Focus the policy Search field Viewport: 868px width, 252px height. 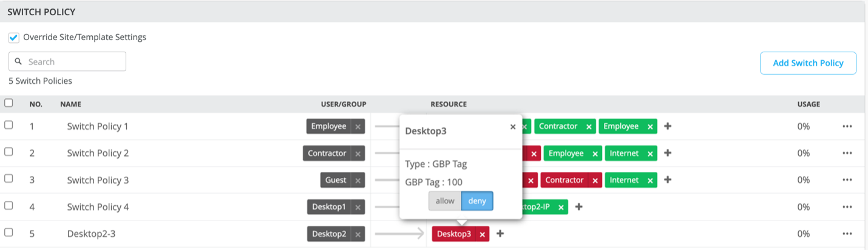click(x=74, y=62)
